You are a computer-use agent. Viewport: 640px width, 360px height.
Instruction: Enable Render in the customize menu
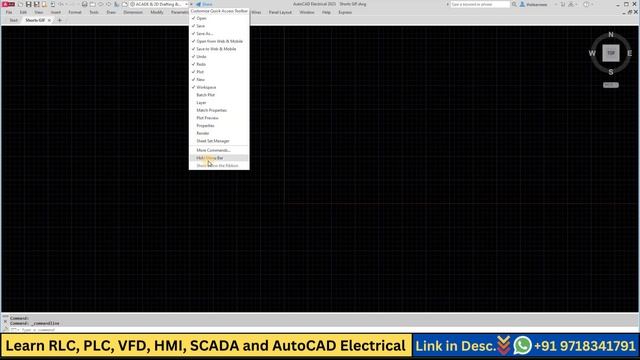pyautogui.click(x=219, y=133)
